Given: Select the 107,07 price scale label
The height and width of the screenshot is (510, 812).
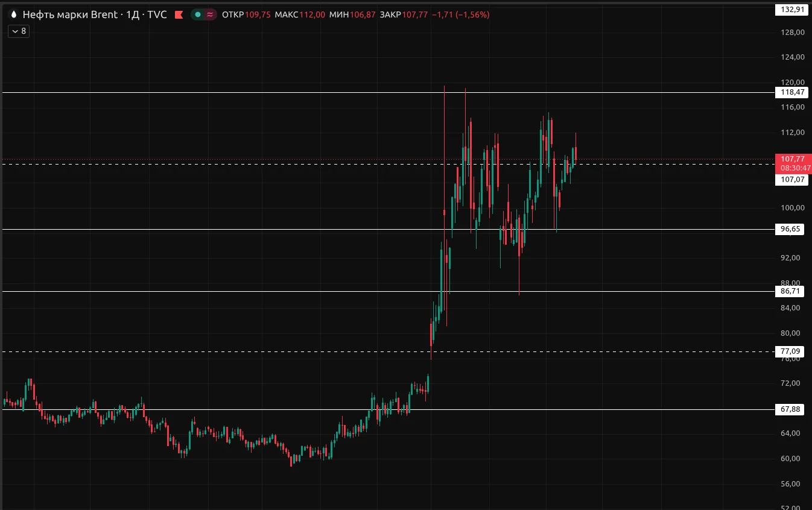Looking at the screenshot, I should 793,180.
